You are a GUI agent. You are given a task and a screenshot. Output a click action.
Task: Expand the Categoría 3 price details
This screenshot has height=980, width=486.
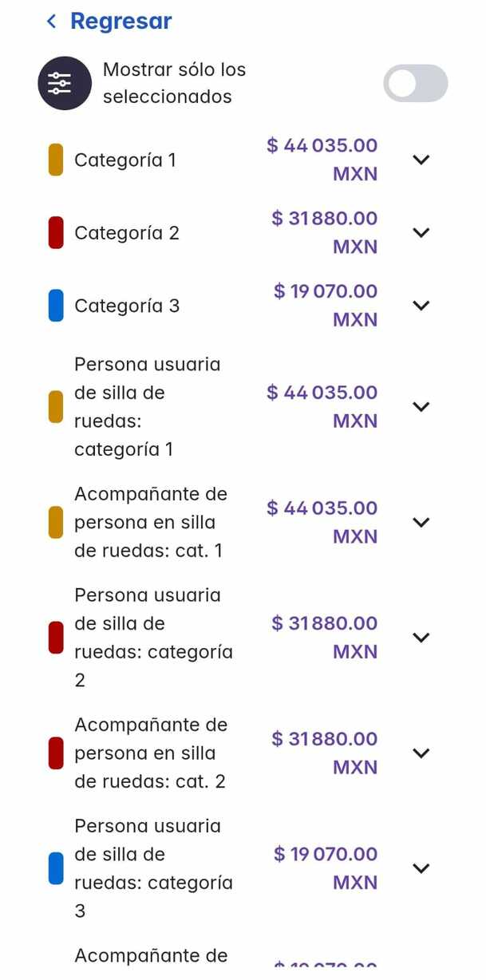421,305
